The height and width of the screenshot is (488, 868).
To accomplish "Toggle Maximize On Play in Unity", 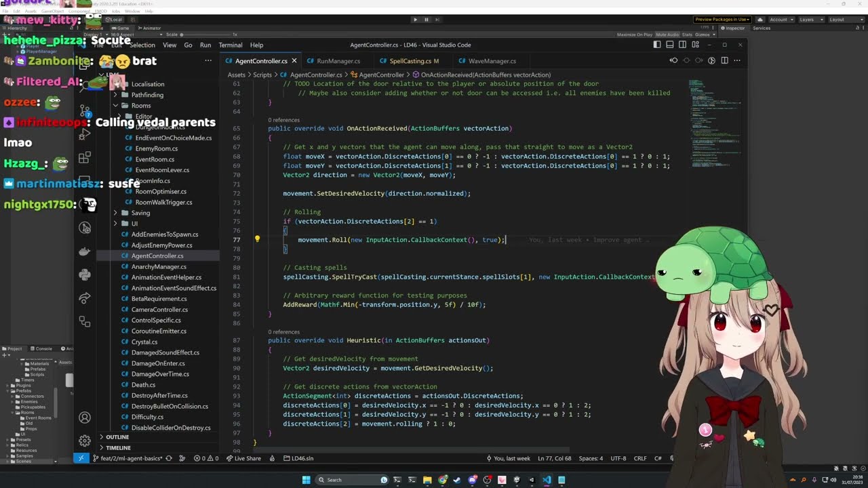I will coord(635,35).
